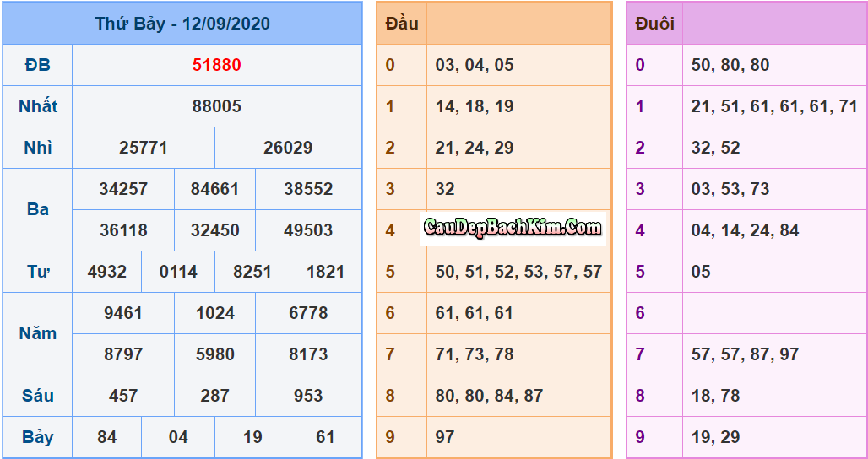Click Ba prize number 84661

pyautogui.click(x=214, y=189)
